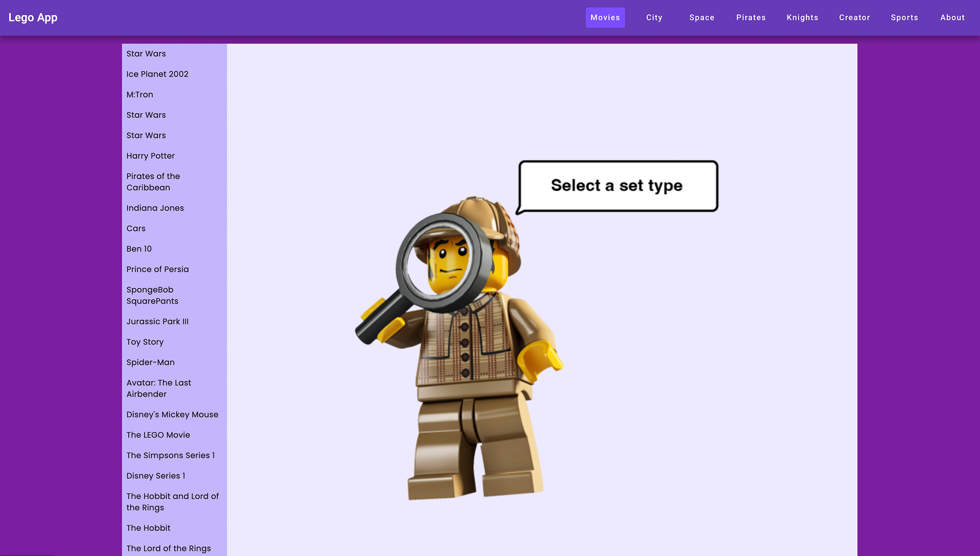980x556 pixels.
Task: Select the Creator tab
Action: pos(854,17)
